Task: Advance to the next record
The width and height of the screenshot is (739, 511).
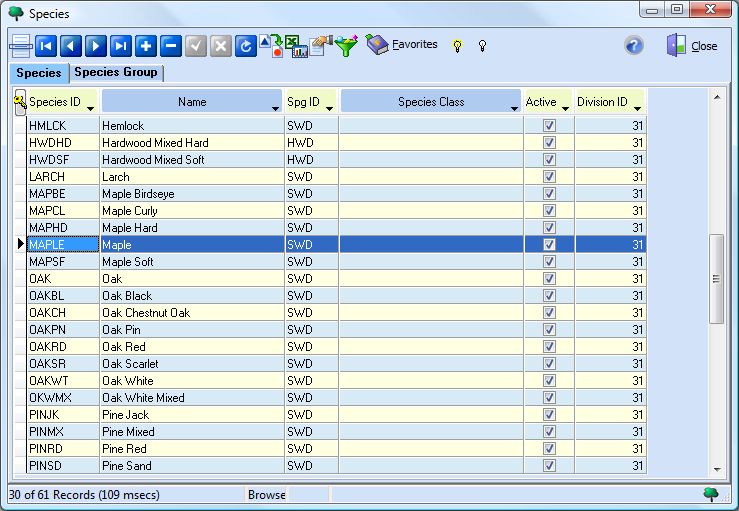Action: coord(96,46)
